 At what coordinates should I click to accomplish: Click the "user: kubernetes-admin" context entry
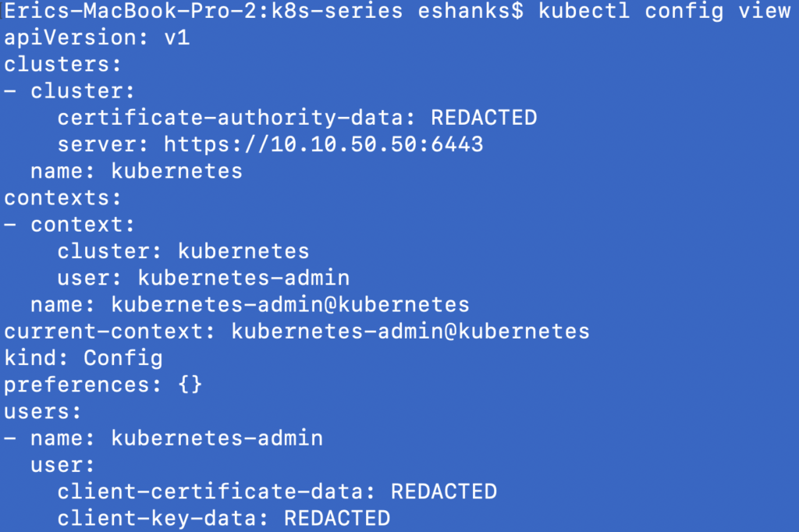(203, 278)
